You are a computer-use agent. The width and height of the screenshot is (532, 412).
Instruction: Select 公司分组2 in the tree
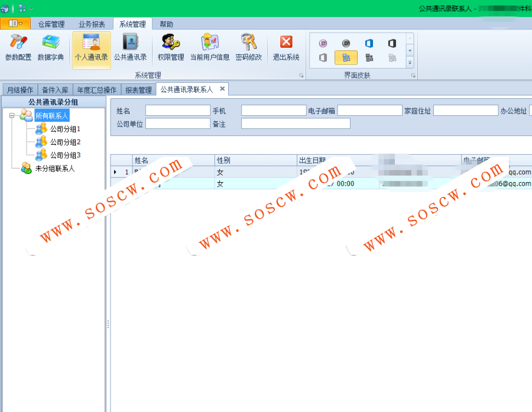pos(65,142)
